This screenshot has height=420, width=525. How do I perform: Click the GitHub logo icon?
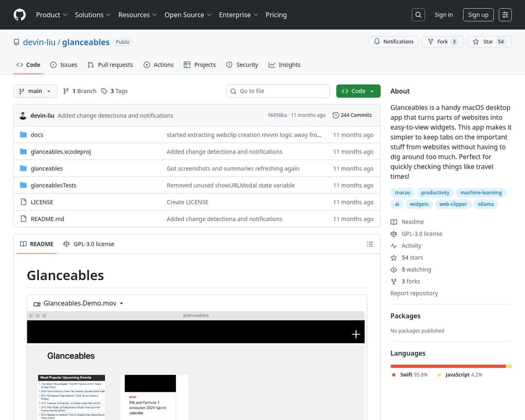point(19,15)
